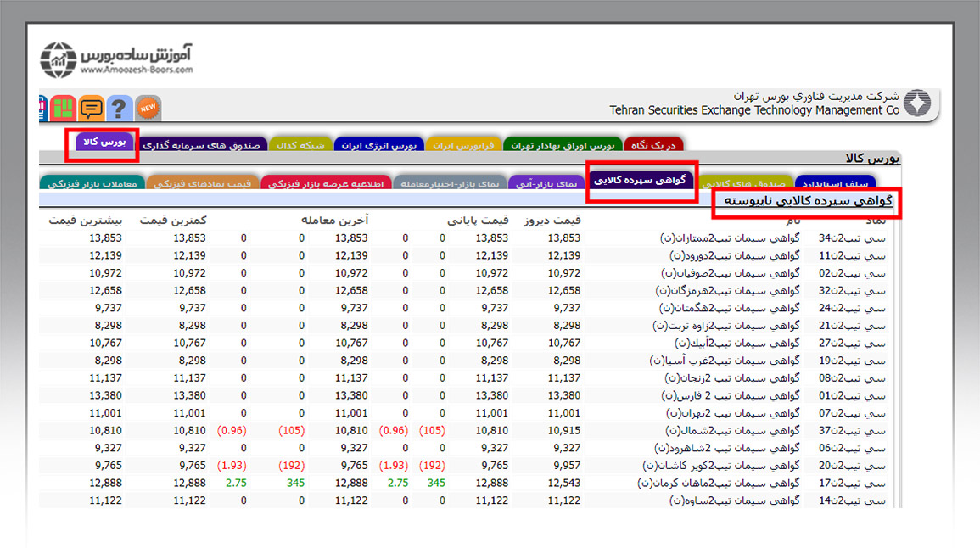This screenshot has width=980, height=548.
Task: Switch to بورس اوراق بهادار تهران tab
Action: 563,145
